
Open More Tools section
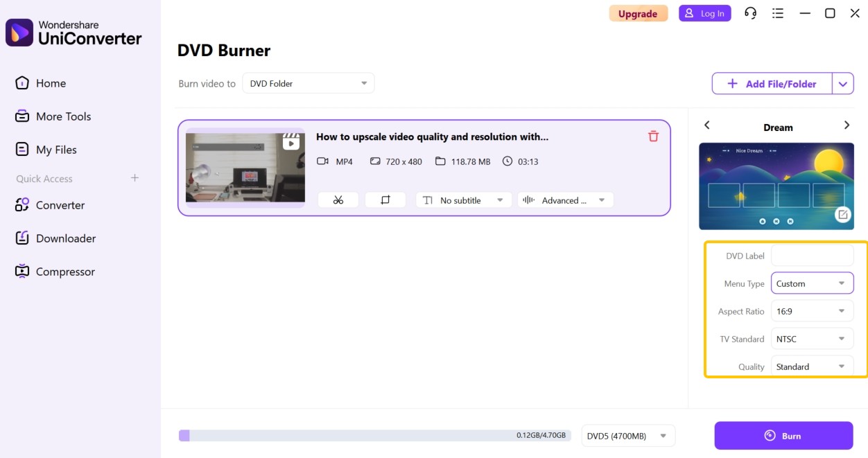tap(63, 116)
